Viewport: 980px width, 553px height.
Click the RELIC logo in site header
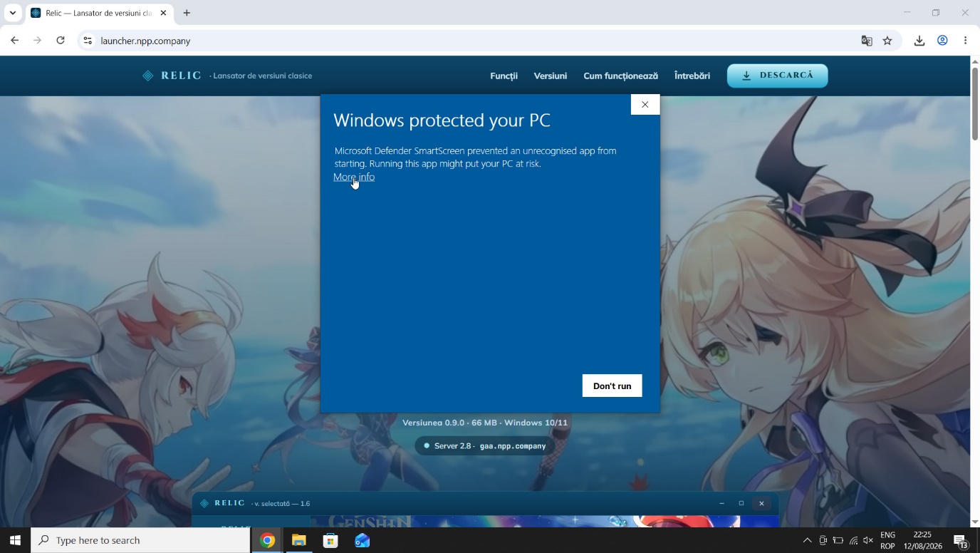pyautogui.click(x=172, y=76)
